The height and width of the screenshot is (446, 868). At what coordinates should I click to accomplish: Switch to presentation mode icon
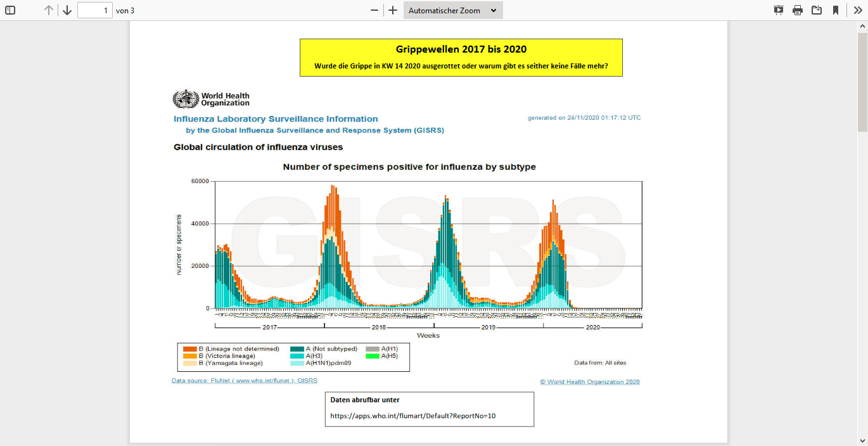tap(779, 10)
